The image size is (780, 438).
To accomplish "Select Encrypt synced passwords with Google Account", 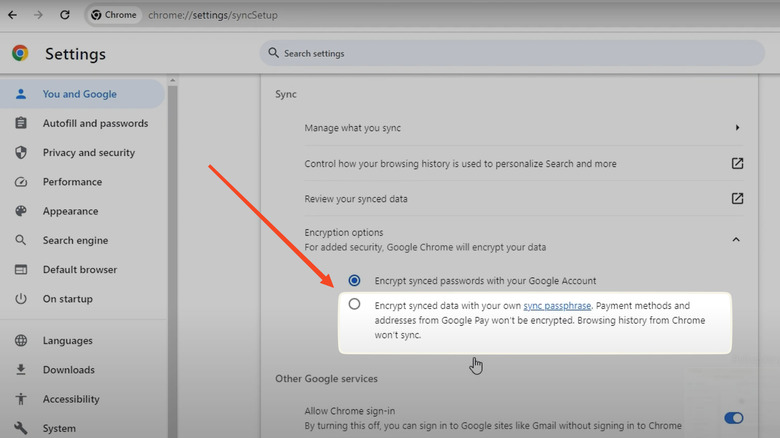I will [355, 281].
